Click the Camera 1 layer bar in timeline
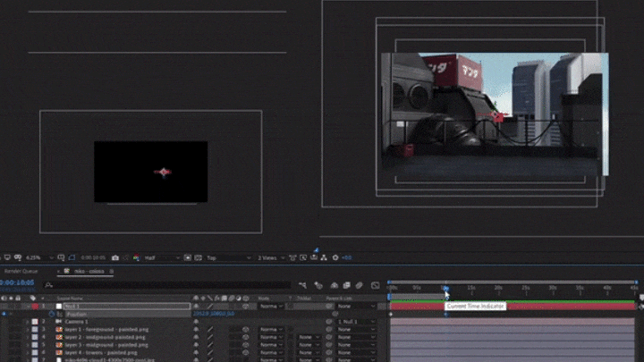Viewport: 644px width, 362px height. (x=513, y=322)
